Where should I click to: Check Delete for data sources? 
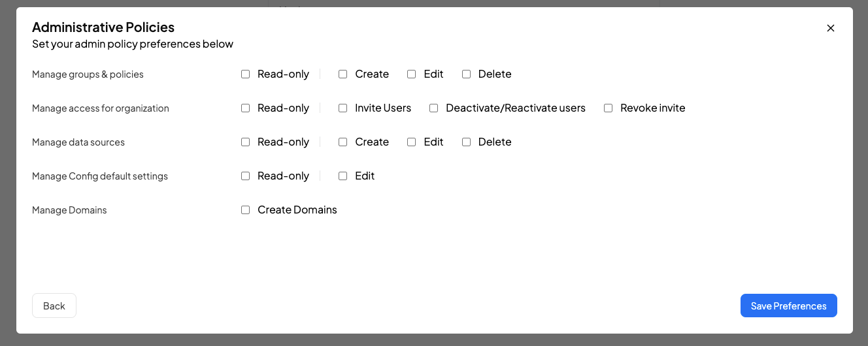point(467,142)
